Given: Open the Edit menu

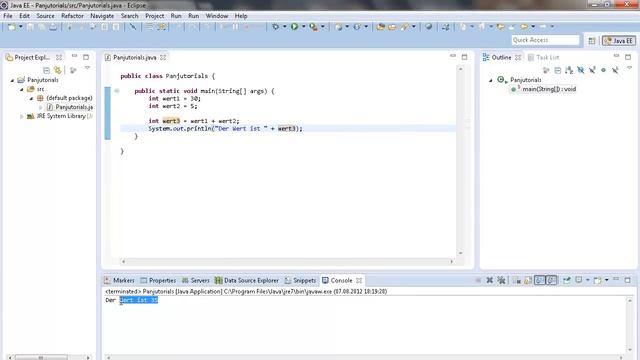Looking at the screenshot, I should tap(24, 16).
